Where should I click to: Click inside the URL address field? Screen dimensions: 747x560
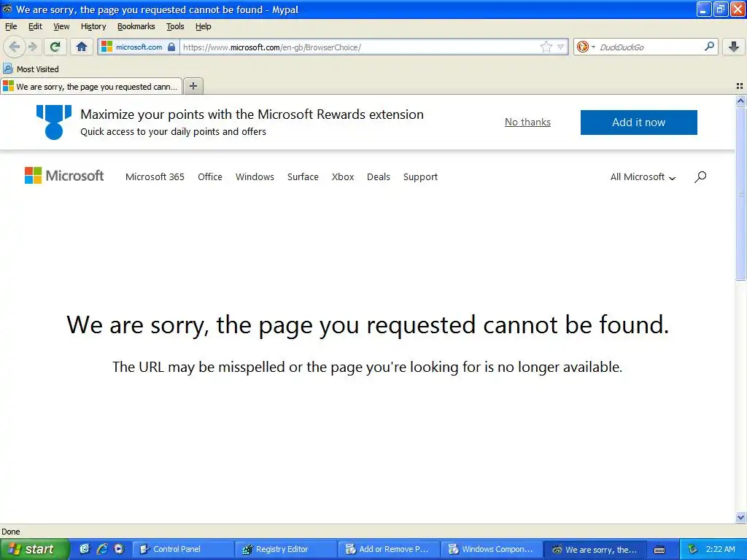360,47
